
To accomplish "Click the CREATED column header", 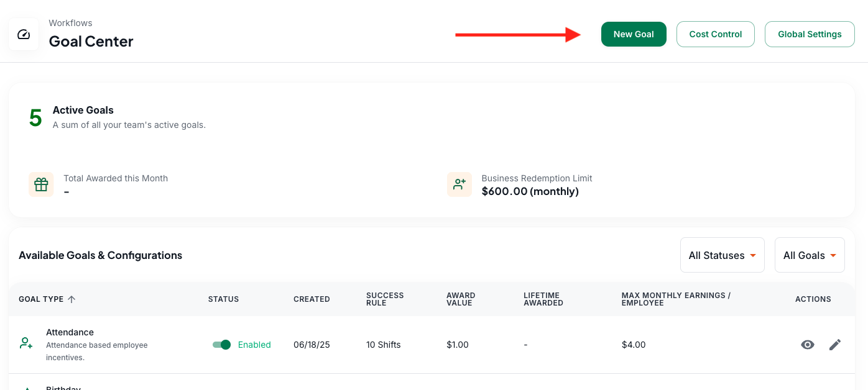I will pyautogui.click(x=312, y=299).
